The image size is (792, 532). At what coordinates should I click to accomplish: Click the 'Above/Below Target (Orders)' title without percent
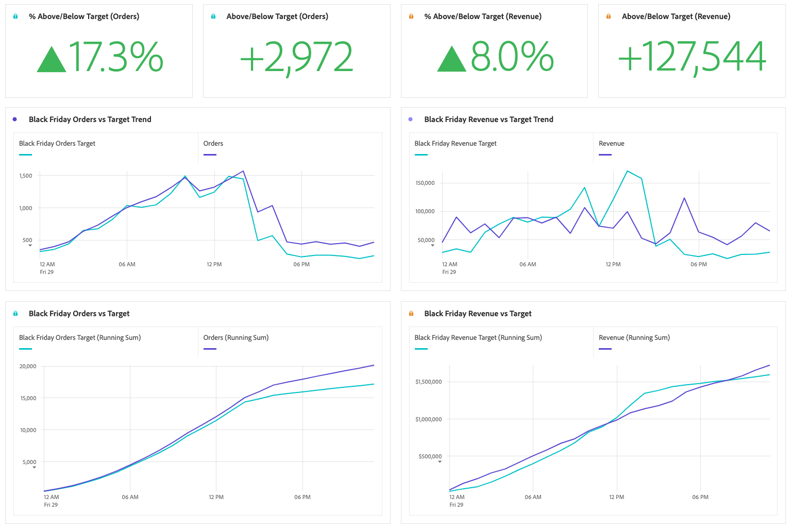pos(277,16)
